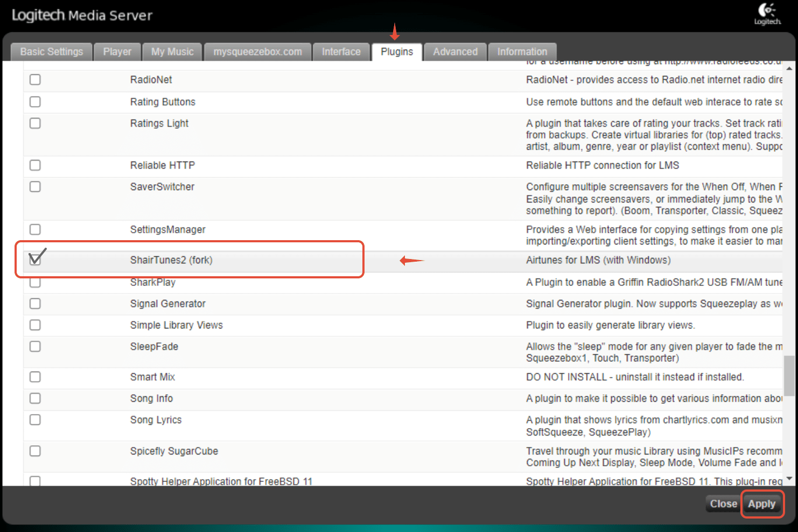Tick the Song Lyrics plugin checkbox
798x532 pixels.
[35, 419]
